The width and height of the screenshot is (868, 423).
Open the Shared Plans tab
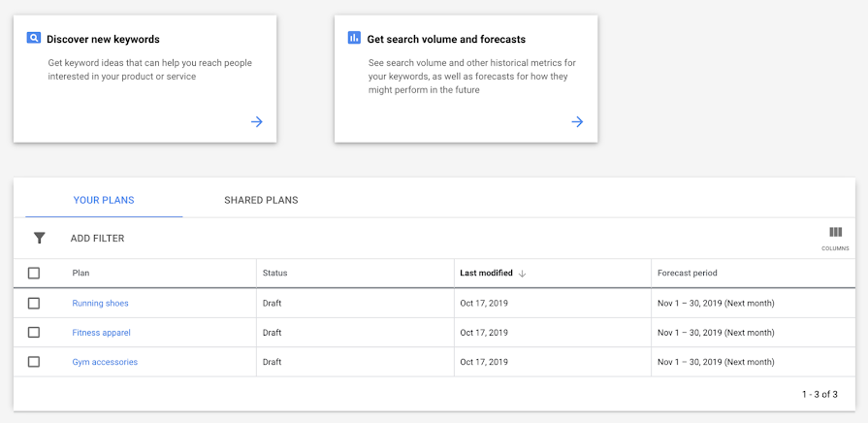click(261, 201)
